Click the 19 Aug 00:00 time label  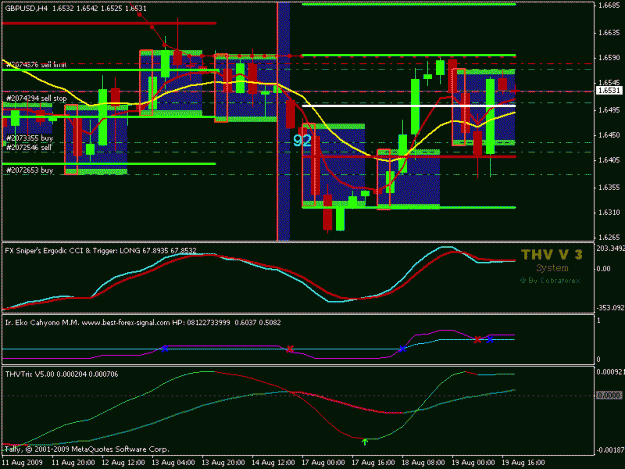tap(474, 463)
